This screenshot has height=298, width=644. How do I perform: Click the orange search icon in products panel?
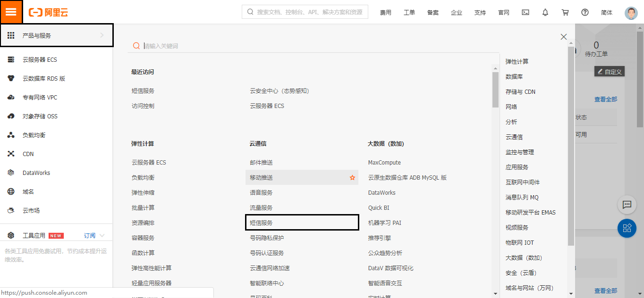(136, 46)
